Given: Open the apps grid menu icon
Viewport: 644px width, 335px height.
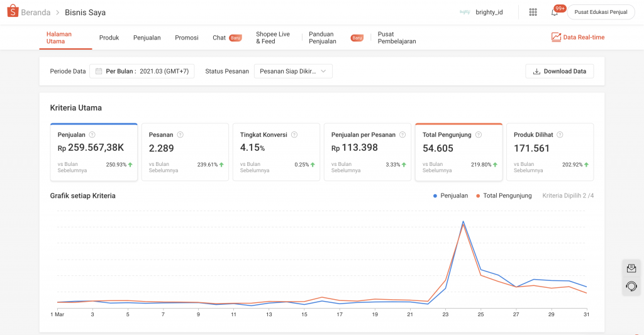Looking at the screenshot, I should click(x=533, y=13).
